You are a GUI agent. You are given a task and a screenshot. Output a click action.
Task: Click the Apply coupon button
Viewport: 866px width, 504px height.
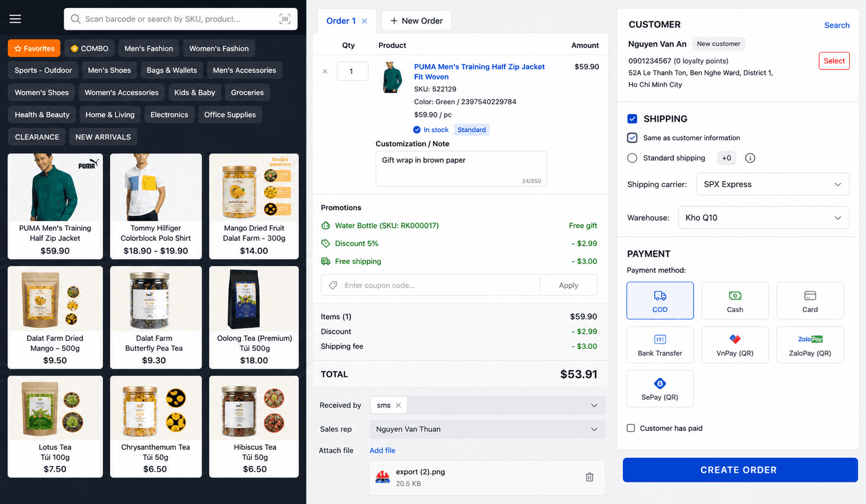click(x=569, y=285)
